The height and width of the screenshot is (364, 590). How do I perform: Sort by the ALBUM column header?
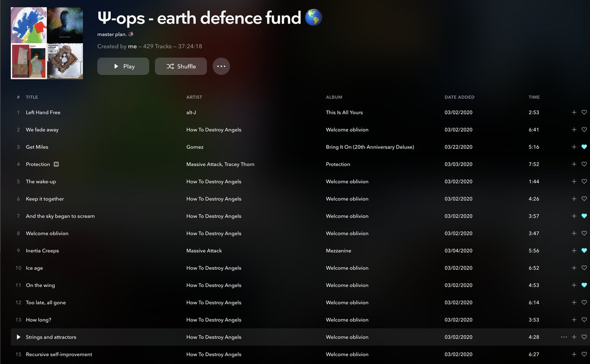coord(334,97)
